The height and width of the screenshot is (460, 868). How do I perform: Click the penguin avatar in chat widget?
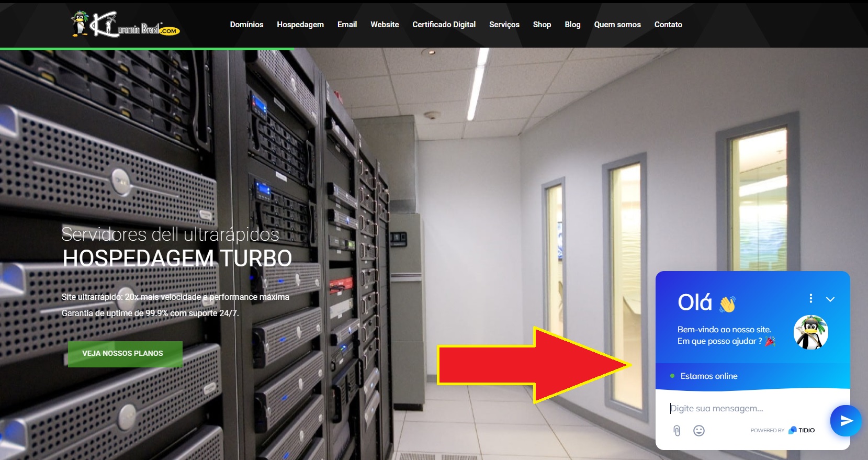tap(810, 332)
